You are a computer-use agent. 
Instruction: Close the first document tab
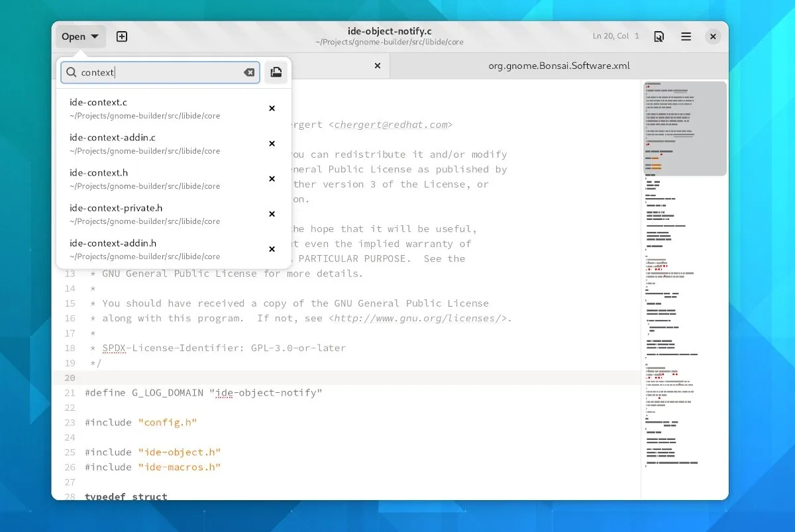click(x=378, y=66)
